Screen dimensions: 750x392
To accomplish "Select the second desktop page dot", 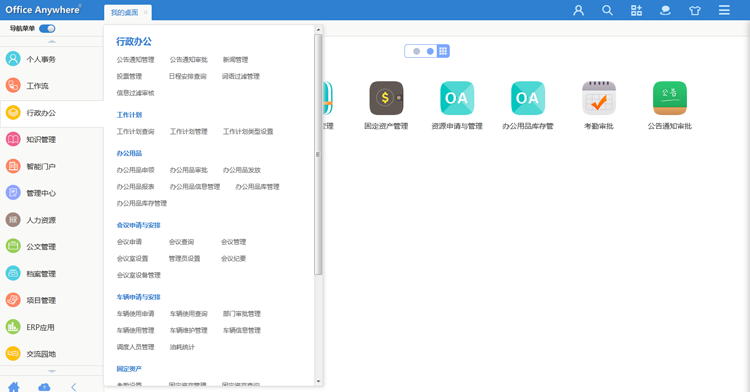I will 430,51.
